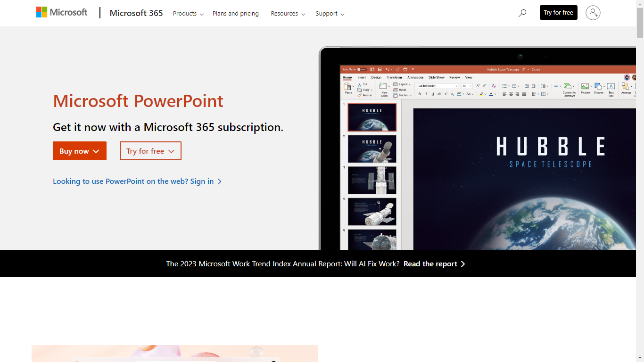Screen dimensions: 644x362
Task: Click the Paste icon in PowerPoint ribbon
Action: (348, 88)
